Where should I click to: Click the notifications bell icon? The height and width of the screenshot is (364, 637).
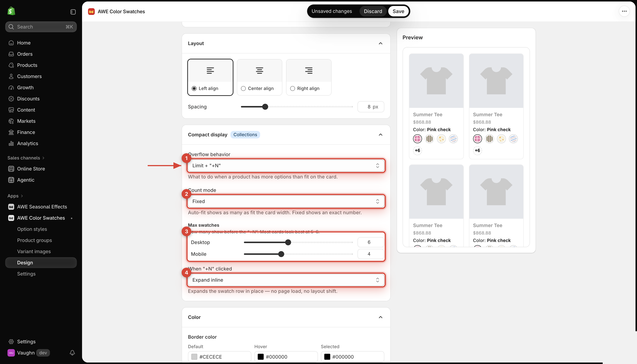click(x=72, y=353)
